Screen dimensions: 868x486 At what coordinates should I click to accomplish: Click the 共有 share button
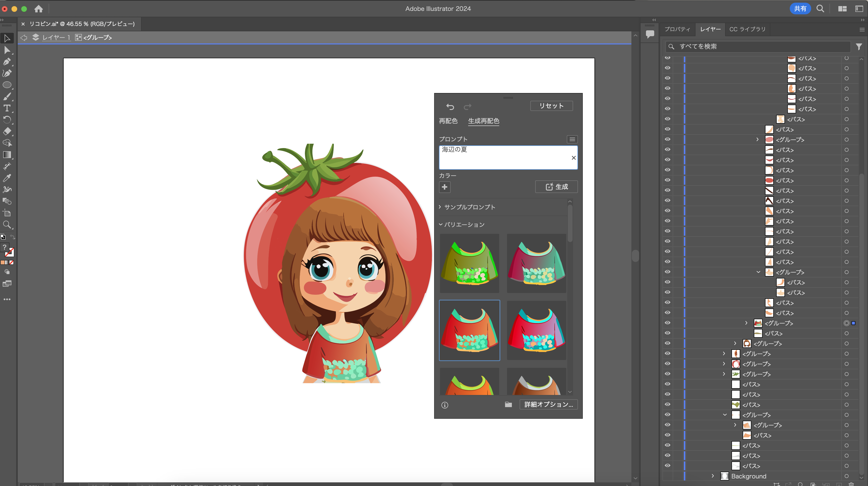(800, 8)
